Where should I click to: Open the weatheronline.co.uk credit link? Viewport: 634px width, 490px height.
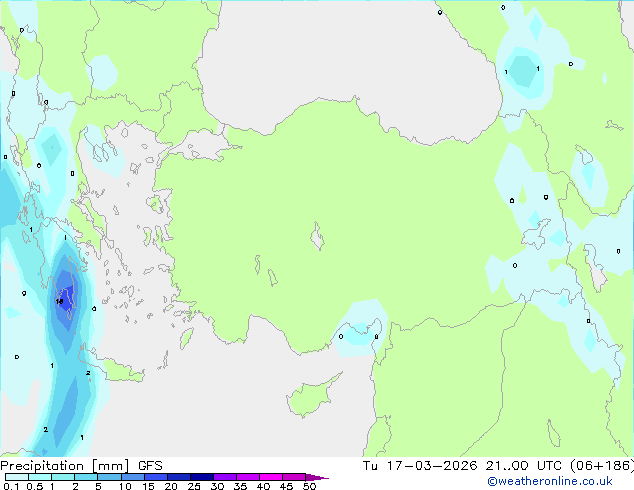[550, 481]
